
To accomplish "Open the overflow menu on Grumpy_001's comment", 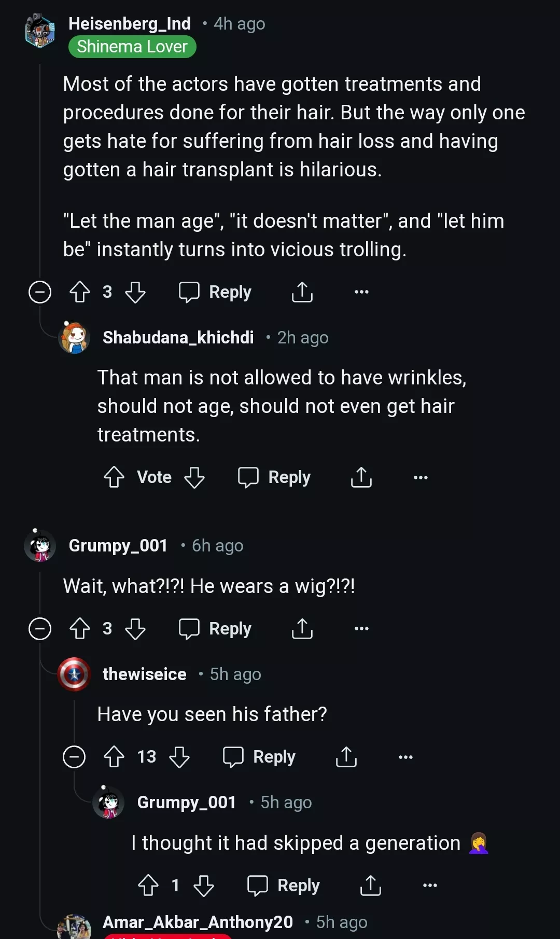I will pos(361,628).
